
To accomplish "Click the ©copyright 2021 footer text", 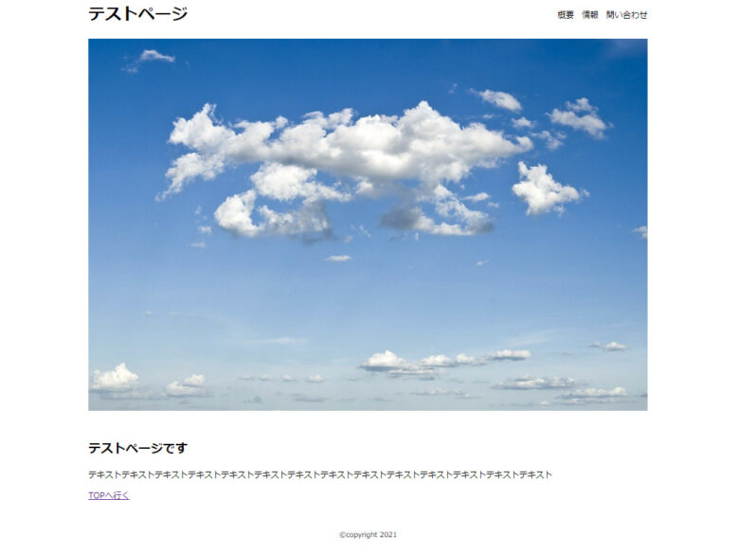I will (368, 534).
